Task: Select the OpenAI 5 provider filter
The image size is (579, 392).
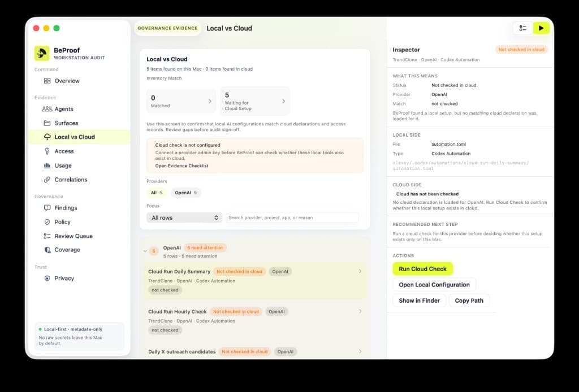Action: 185,193
